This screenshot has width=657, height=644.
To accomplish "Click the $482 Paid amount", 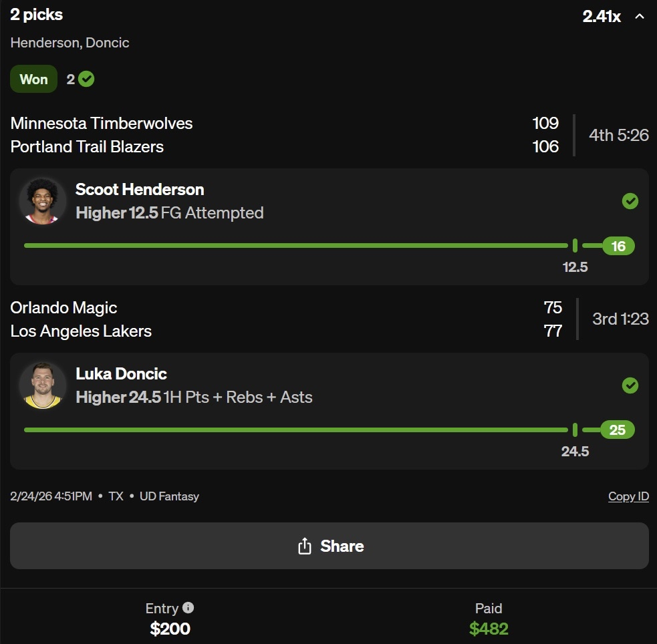I will (x=489, y=629).
